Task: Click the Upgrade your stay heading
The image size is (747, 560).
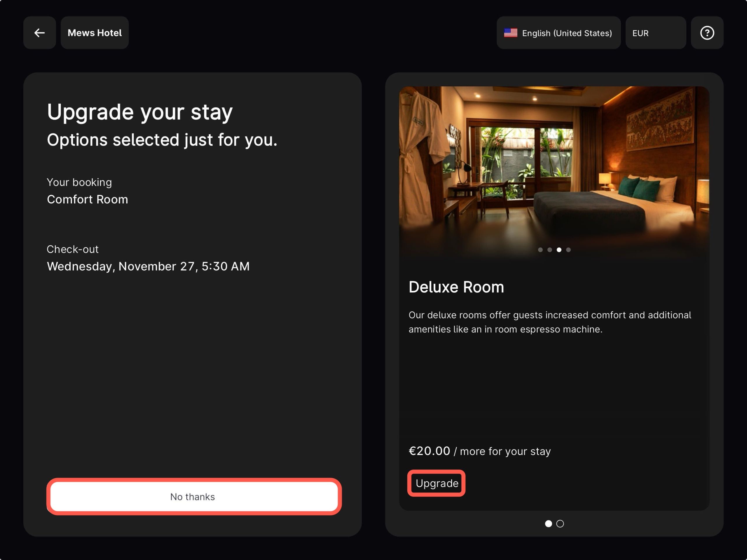Action: (x=140, y=112)
